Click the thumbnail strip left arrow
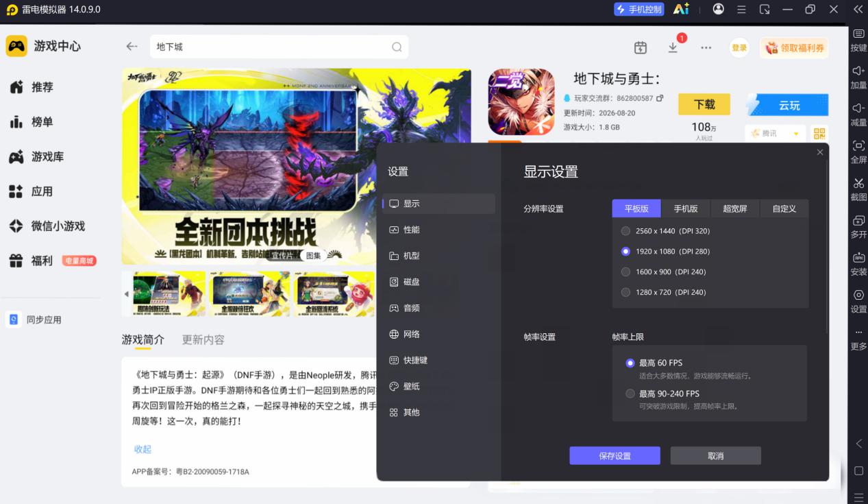868x504 pixels. click(126, 293)
